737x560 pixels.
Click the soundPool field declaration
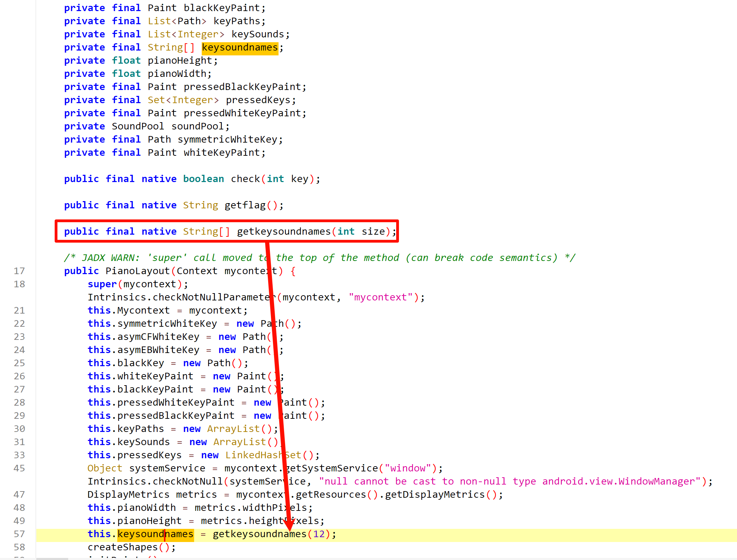coord(197,126)
